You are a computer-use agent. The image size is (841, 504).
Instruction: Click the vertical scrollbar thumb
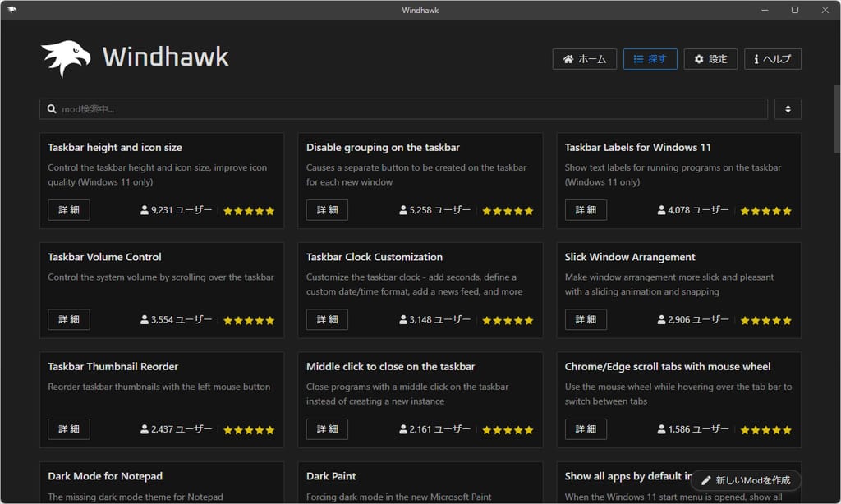pyautogui.click(x=837, y=119)
